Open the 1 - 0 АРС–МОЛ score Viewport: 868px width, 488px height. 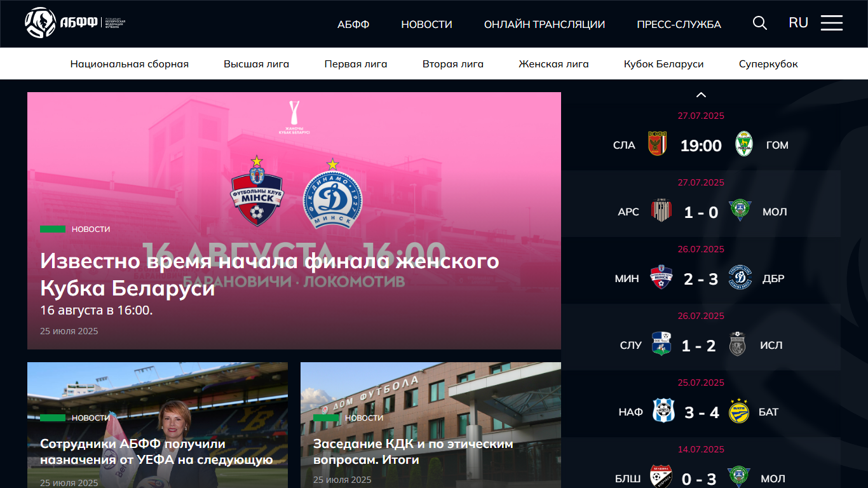click(x=701, y=212)
